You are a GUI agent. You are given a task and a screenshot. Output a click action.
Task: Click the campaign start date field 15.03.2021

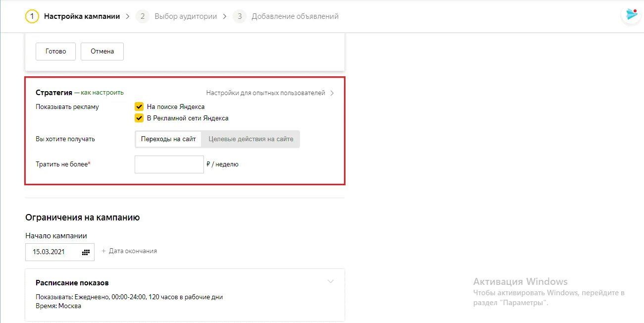pos(60,252)
